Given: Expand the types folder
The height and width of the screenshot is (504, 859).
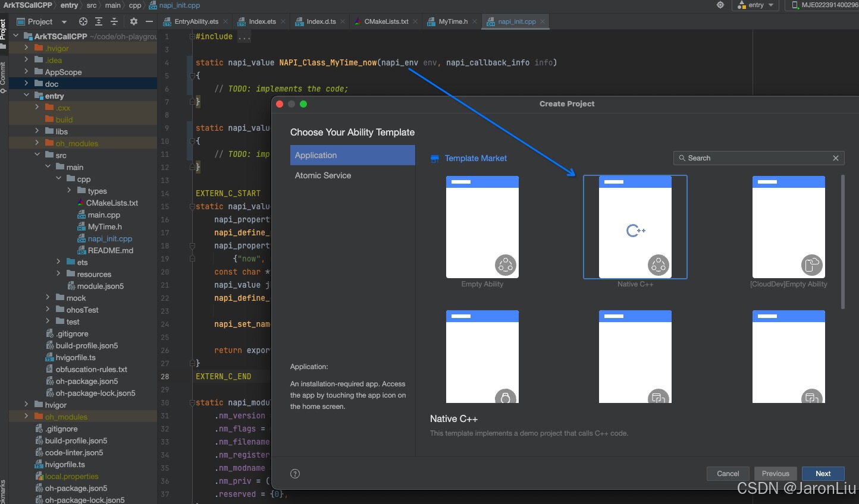Looking at the screenshot, I should 69,191.
